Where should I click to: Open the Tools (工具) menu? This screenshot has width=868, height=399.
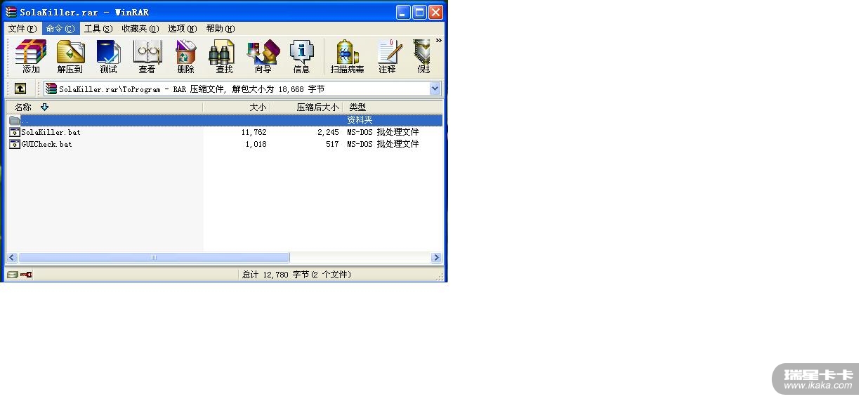(98, 29)
